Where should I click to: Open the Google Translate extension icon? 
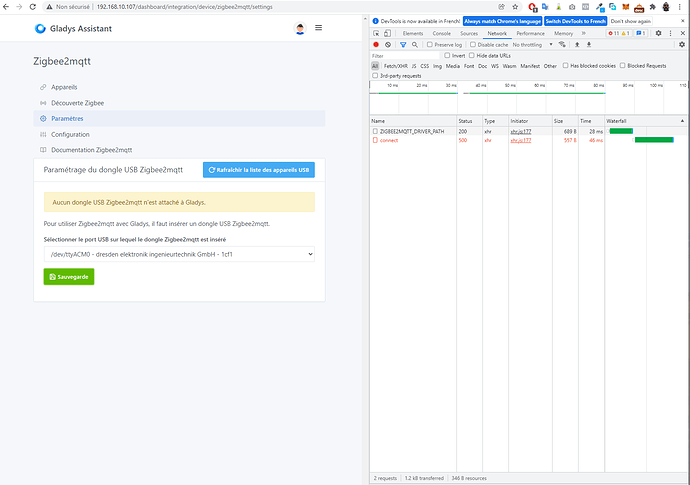(x=545, y=7)
